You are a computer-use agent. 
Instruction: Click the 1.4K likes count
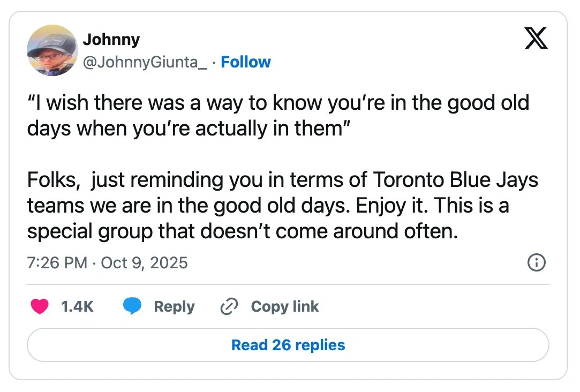77,306
